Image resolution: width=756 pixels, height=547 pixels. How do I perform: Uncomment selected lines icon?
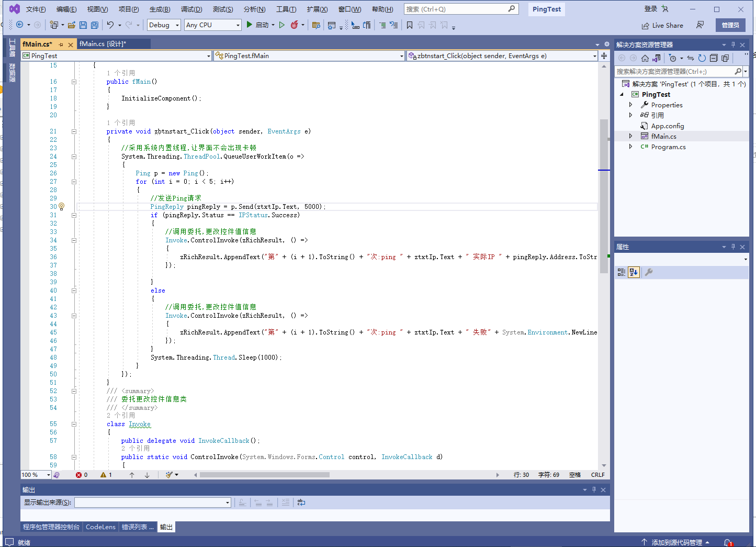click(x=394, y=25)
